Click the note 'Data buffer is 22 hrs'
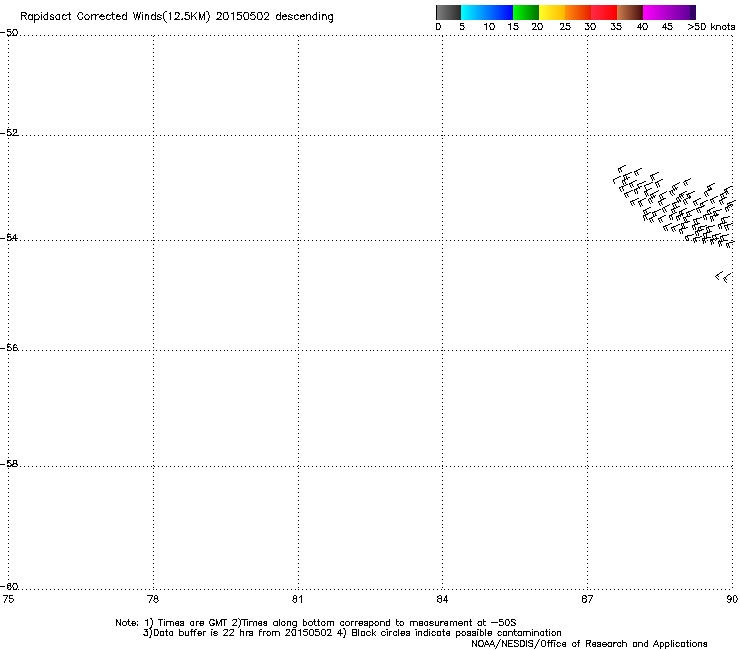The width and height of the screenshot is (740, 650). pos(199,633)
